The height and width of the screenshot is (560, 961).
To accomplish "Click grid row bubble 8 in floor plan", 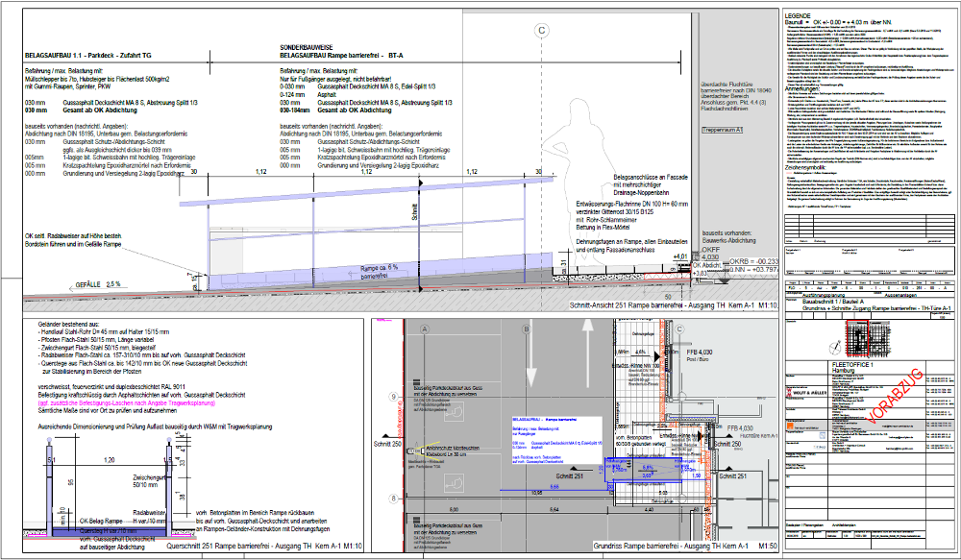I will tap(392, 499).
